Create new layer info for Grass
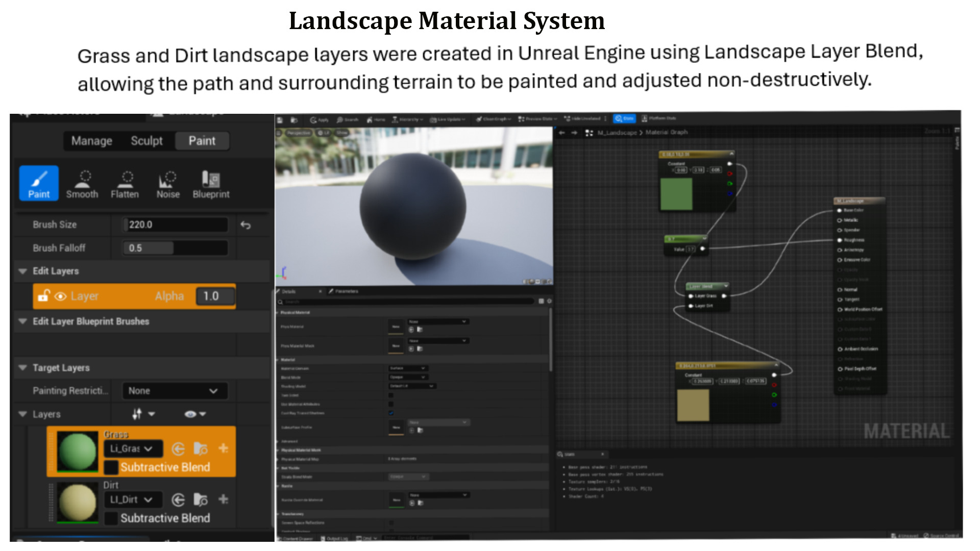 pyautogui.click(x=223, y=448)
